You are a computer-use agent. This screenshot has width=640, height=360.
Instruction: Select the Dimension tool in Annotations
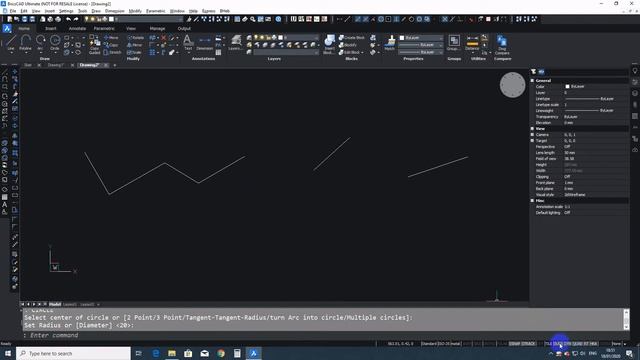click(x=204, y=42)
